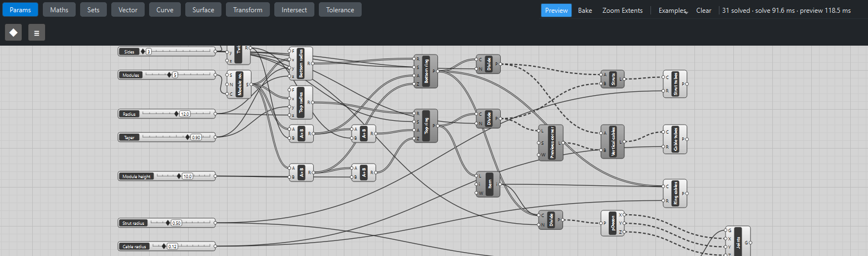The height and width of the screenshot is (256, 868).
Task: Select the Module no. node
Action: click(239, 84)
